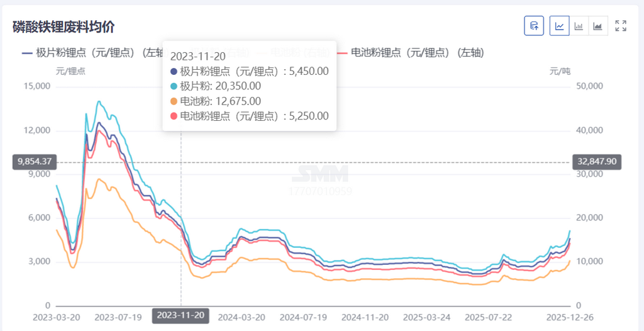Image resolution: width=644 pixels, height=331 pixels.
Task: Click the 元/吨 right axis unit label
Action: [558, 71]
